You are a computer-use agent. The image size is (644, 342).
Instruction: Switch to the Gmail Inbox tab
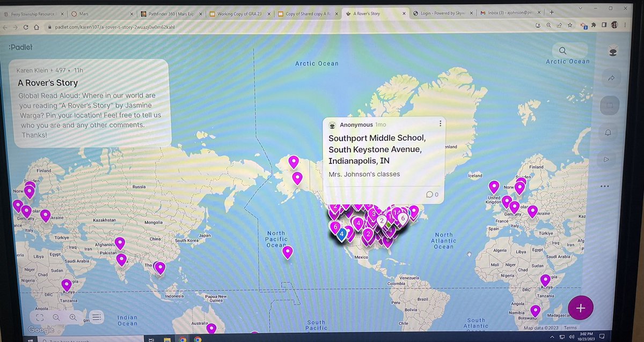[510, 12]
